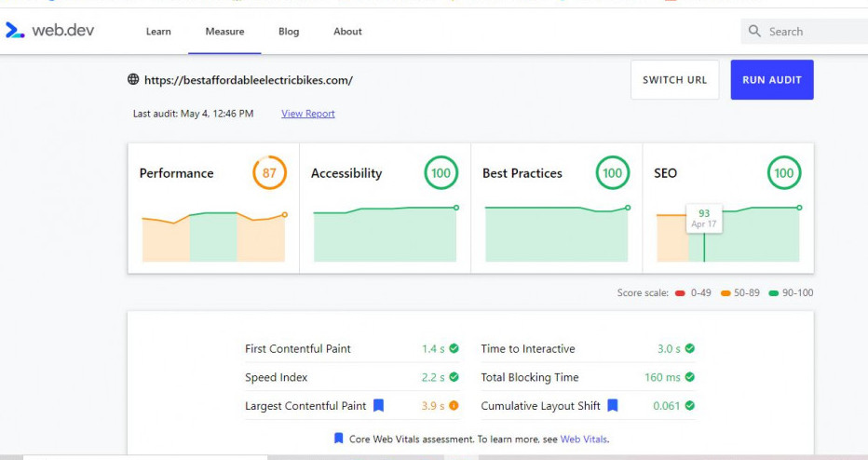Follow the Web Vitals link
This screenshot has height=460, width=868.
coord(584,439)
